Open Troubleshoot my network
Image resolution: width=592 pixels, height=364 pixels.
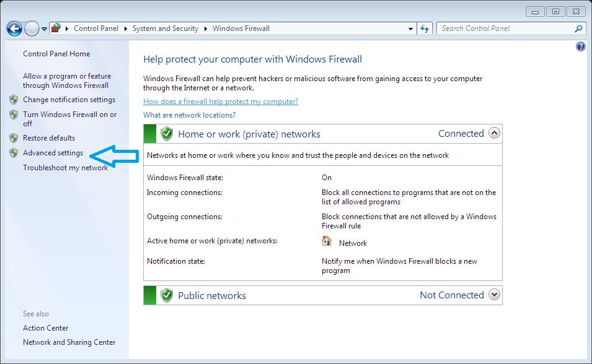point(65,168)
